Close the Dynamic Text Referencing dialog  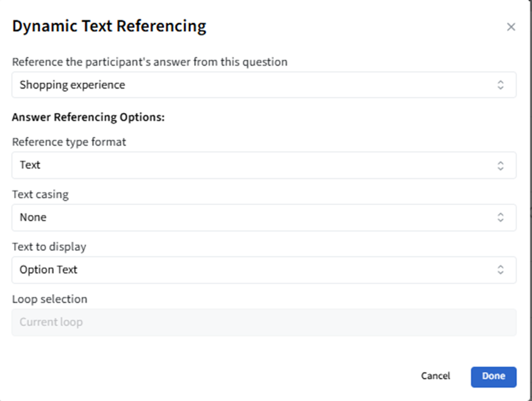point(511,27)
